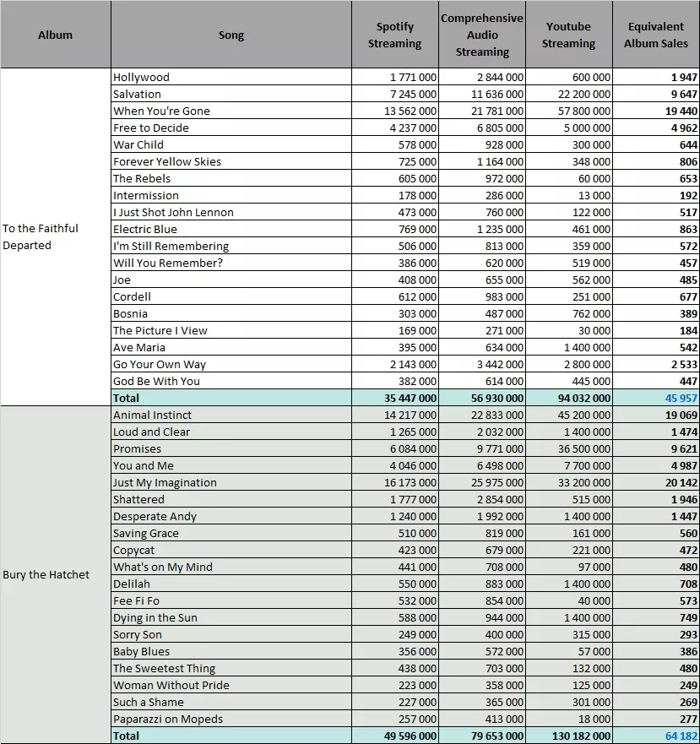Image resolution: width=700 pixels, height=744 pixels.
Task: Click the "War Child" song cell
Action: click(x=231, y=144)
